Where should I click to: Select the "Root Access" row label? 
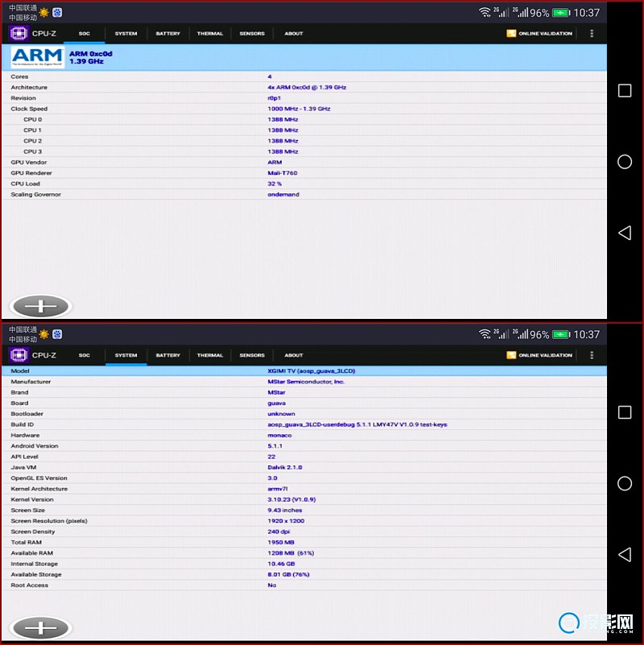click(x=29, y=585)
